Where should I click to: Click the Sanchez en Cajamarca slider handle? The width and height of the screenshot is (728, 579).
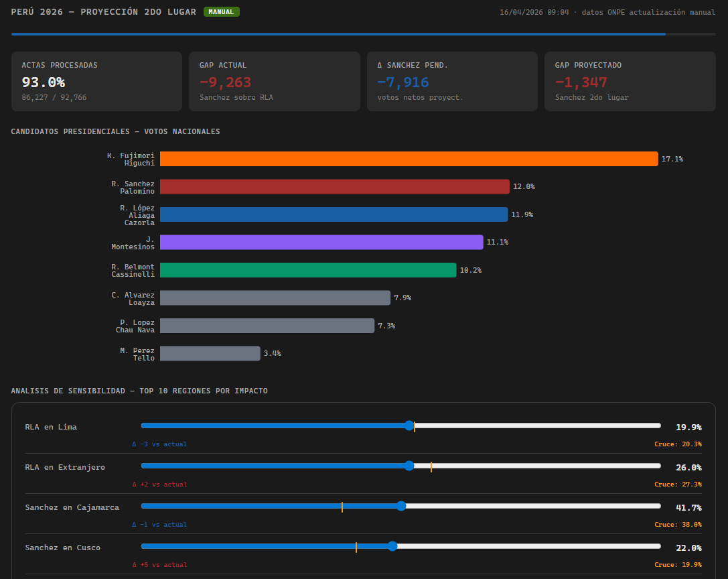(401, 506)
